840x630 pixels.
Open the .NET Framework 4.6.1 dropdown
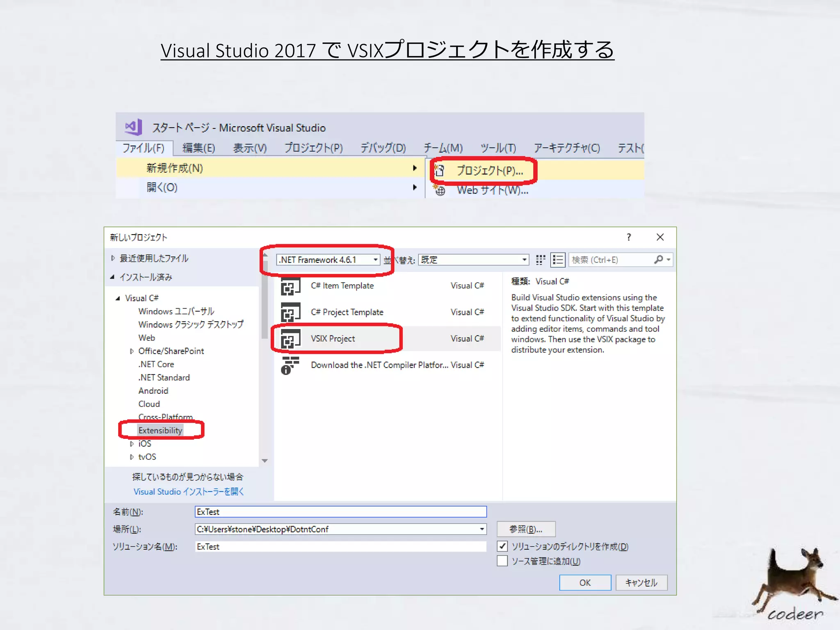point(329,260)
